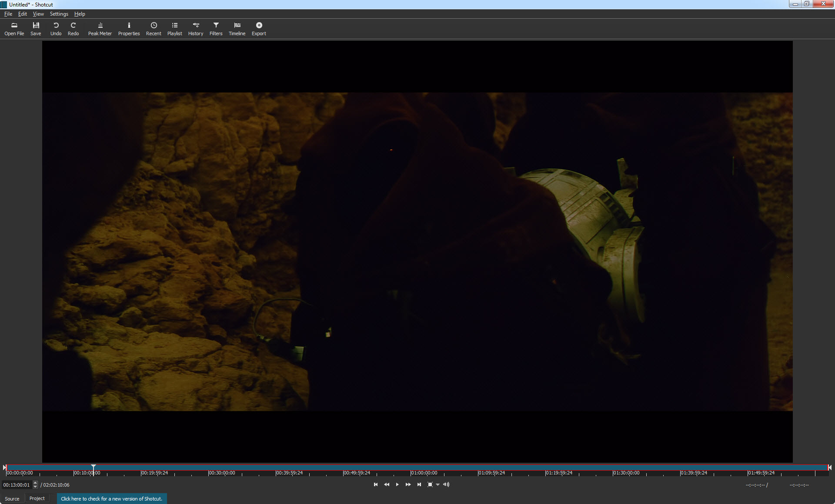This screenshot has height=504, width=835.
Task: Rewind playback
Action: 387,484
